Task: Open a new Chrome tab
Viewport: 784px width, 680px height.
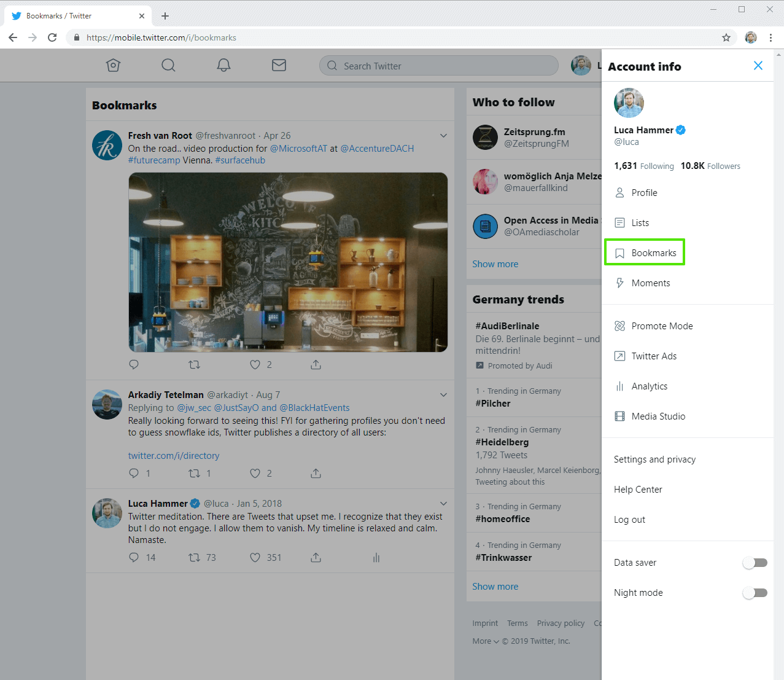Action: pyautogui.click(x=165, y=16)
